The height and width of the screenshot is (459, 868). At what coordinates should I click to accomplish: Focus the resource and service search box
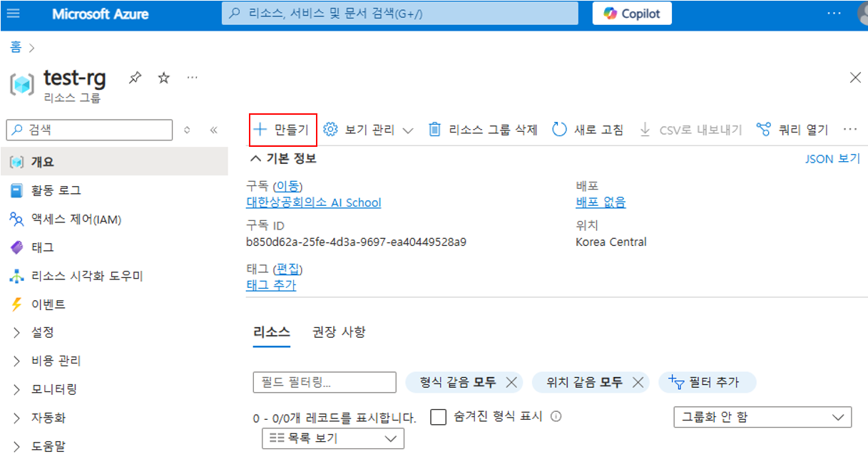tap(399, 14)
